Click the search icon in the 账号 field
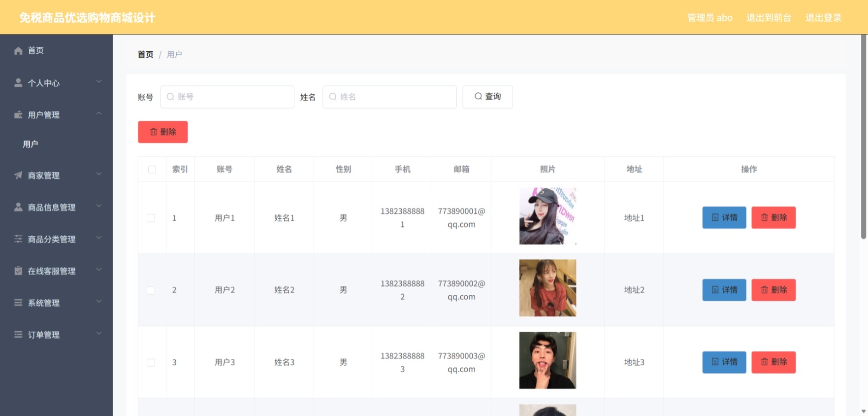This screenshot has width=868, height=416. pyautogui.click(x=170, y=97)
